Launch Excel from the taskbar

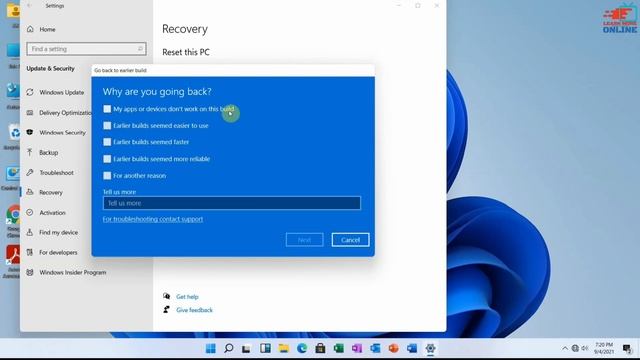338,348
